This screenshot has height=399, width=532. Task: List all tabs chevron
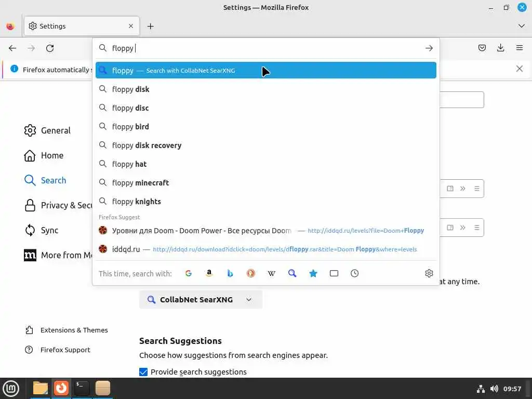pos(522,26)
